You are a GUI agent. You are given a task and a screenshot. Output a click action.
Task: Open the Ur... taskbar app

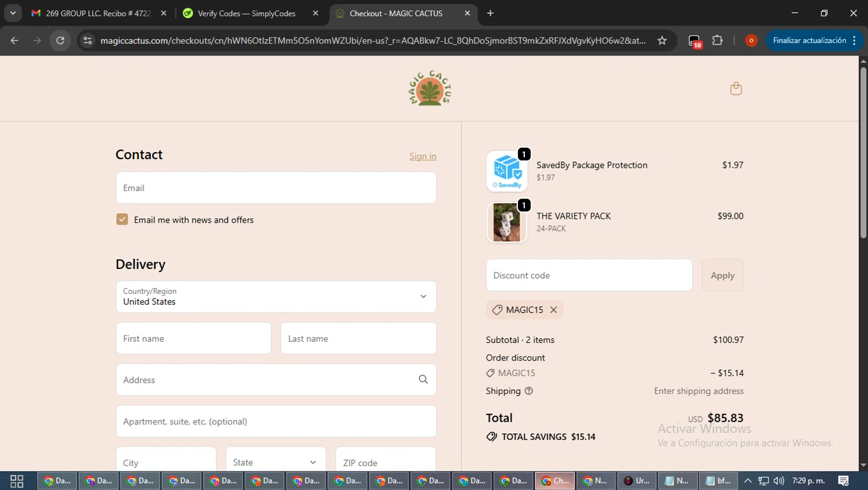coord(637,481)
